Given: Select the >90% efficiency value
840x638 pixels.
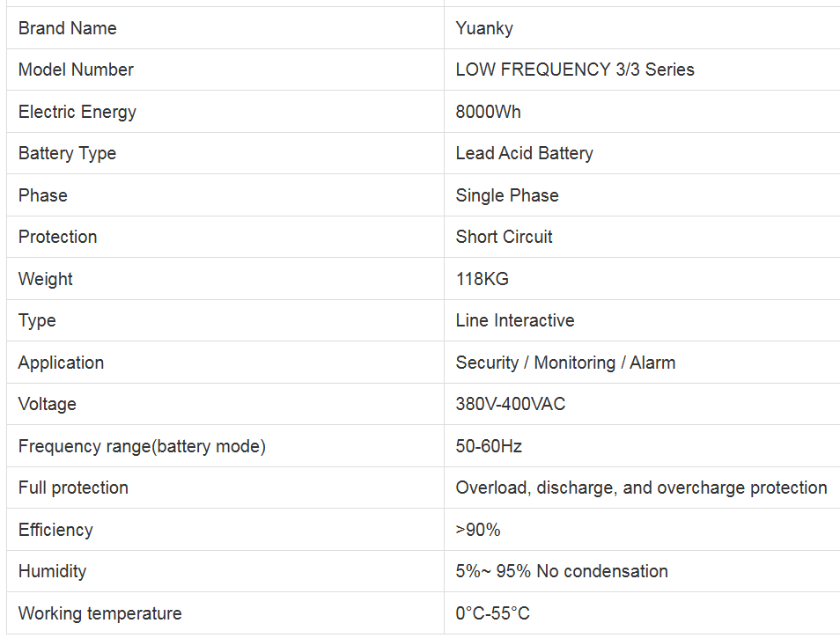Looking at the screenshot, I should click(478, 530).
